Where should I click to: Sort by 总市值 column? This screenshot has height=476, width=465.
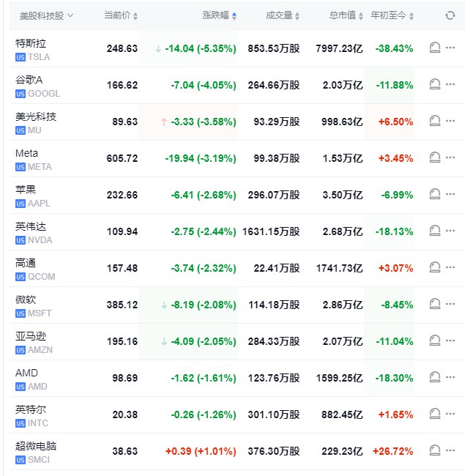click(x=346, y=15)
